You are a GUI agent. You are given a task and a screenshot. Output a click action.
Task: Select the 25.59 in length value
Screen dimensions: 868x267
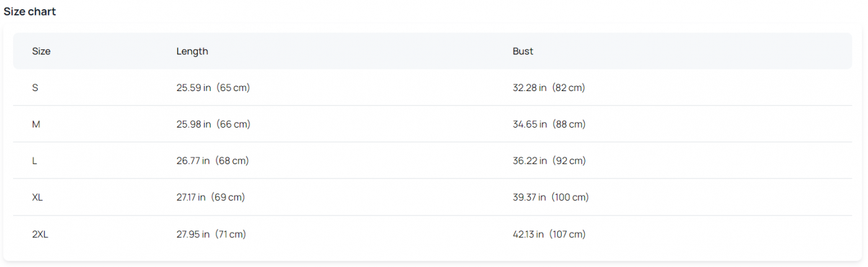(x=193, y=88)
